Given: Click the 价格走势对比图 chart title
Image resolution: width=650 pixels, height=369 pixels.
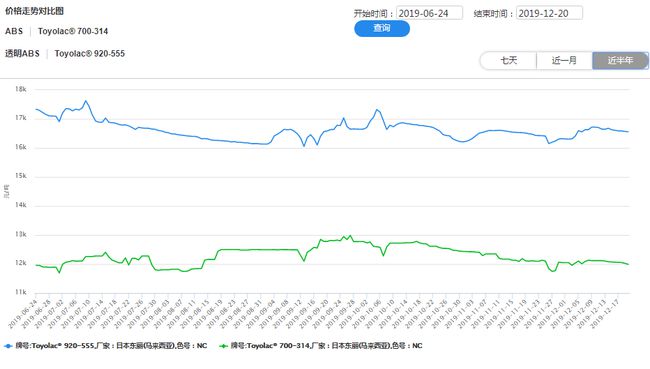Looking at the screenshot, I should coord(34,11).
